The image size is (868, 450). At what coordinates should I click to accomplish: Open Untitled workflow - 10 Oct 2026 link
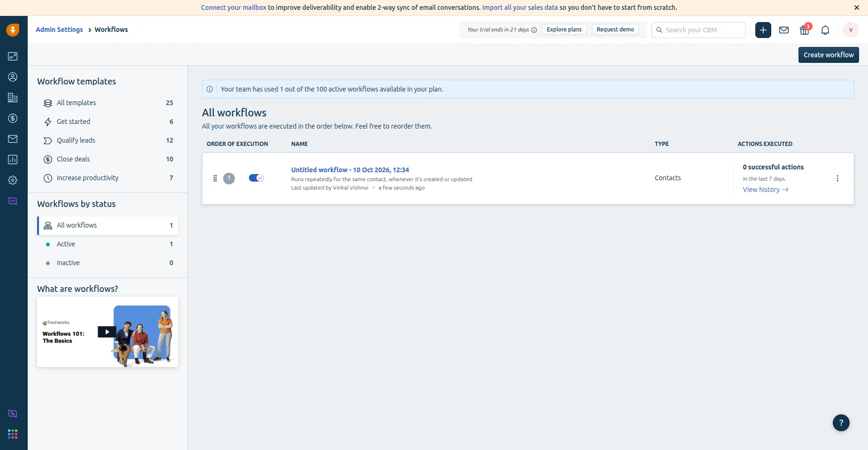tap(350, 170)
